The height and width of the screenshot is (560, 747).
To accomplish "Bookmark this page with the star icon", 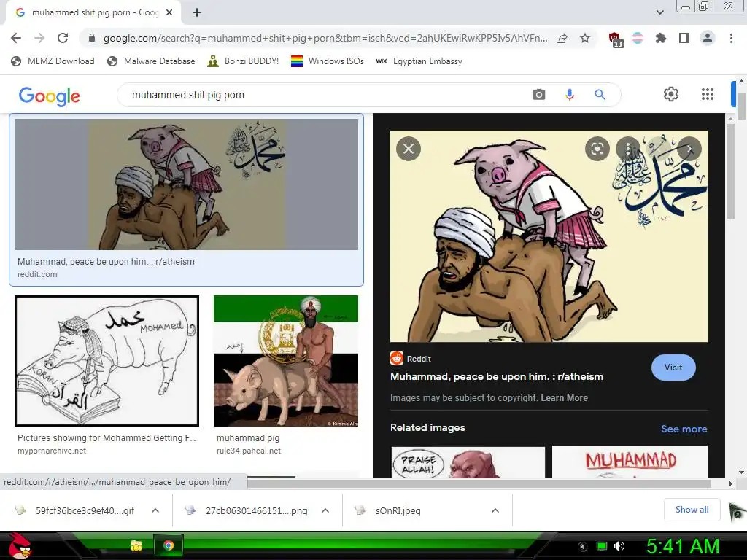I will click(x=585, y=38).
